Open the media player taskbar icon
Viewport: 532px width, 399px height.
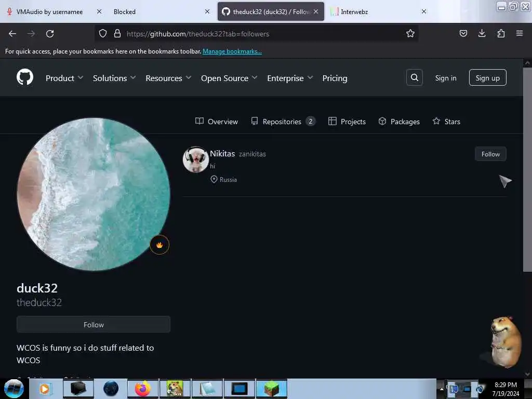[x=45, y=389]
